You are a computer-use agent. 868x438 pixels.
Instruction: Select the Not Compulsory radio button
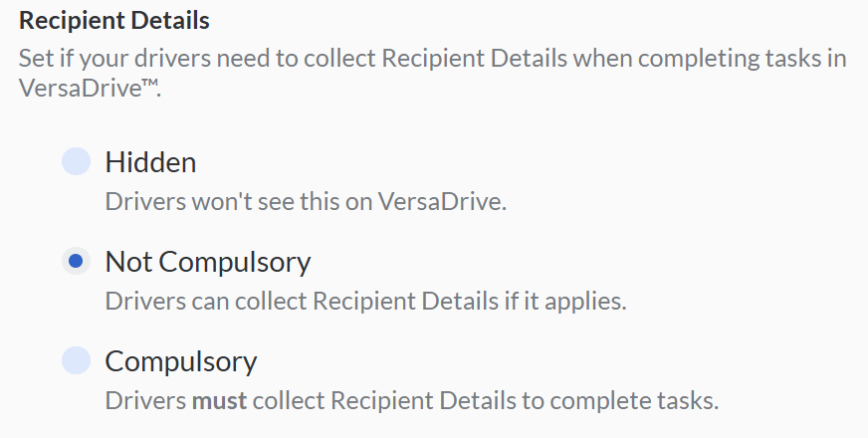[76, 261]
